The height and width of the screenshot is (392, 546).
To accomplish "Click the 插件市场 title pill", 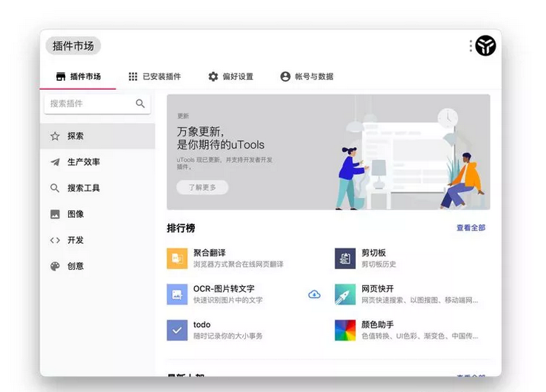I will point(73,46).
